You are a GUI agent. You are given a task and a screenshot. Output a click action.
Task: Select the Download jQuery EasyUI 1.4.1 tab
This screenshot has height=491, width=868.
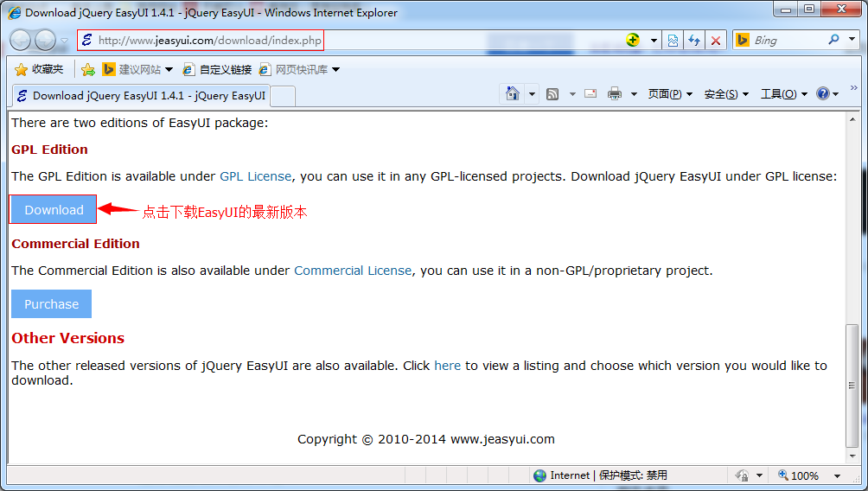(x=142, y=95)
